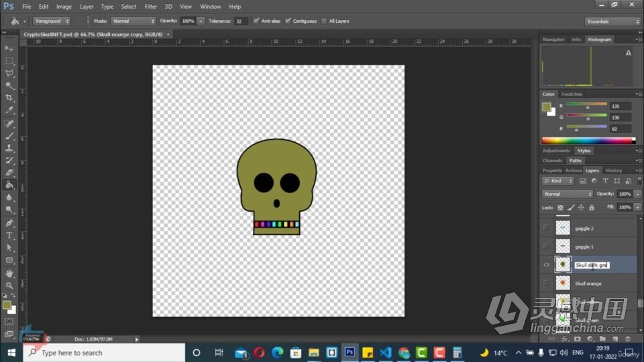The image size is (644, 362).
Task: Select the Pen tool
Action: (9, 223)
